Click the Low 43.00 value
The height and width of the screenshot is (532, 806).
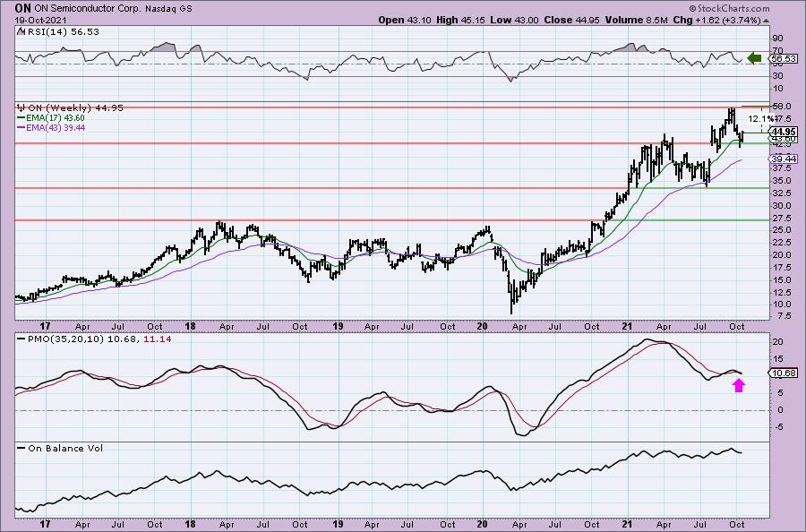coord(514,20)
